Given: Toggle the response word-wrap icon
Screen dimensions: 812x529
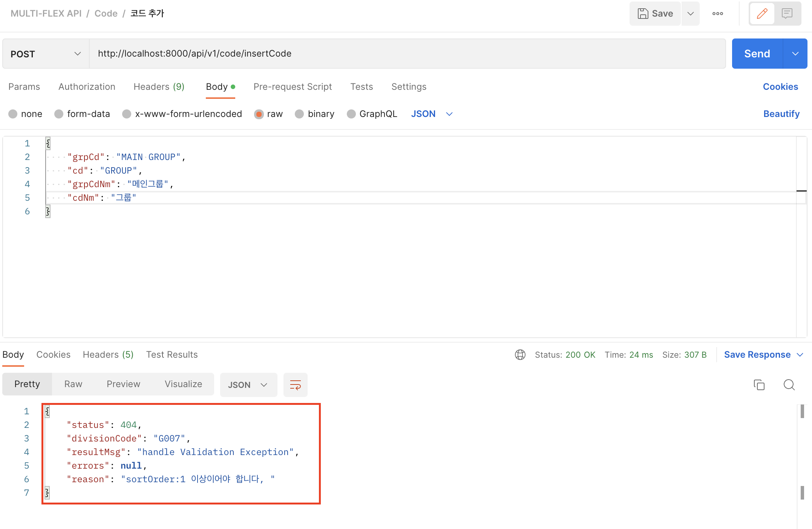Looking at the screenshot, I should [x=295, y=385].
